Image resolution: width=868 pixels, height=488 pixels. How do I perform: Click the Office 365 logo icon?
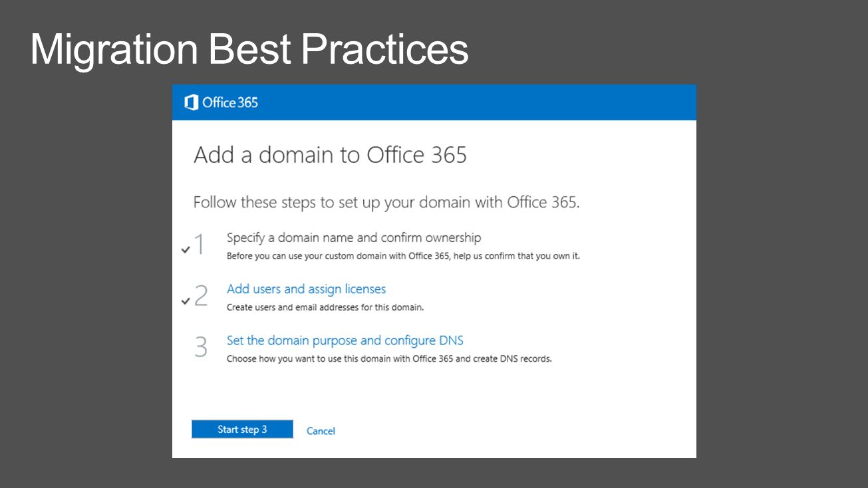(x=192, y=102)
